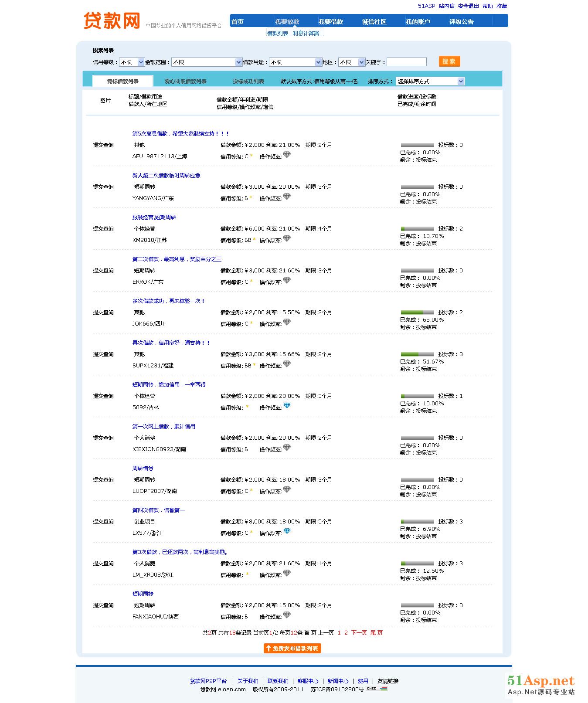The height and width of the screenshot is (703, 588).
Task: Open 诚信社区 navigation menu
Action: (x=374, y=22)
